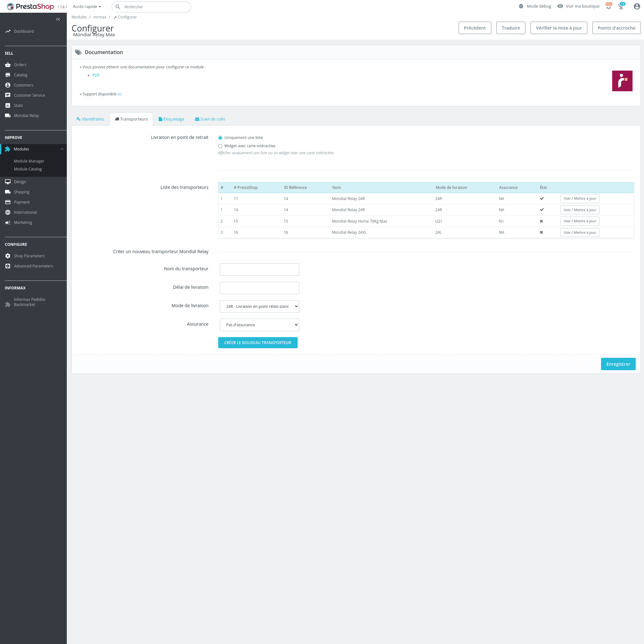
Task: Toggle Voir ma boutique eye icon
Action: coord(560,6)
